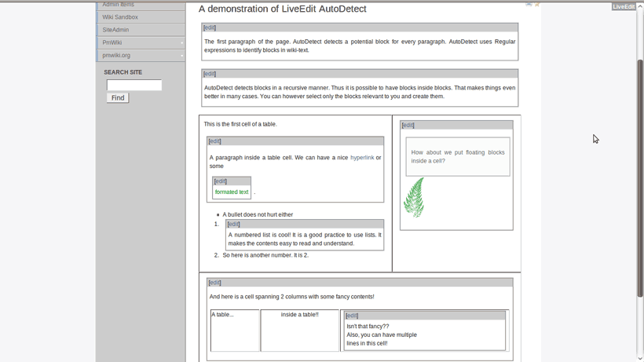
Task: Click the page scrollbar thumb
Action: (640, 178)
